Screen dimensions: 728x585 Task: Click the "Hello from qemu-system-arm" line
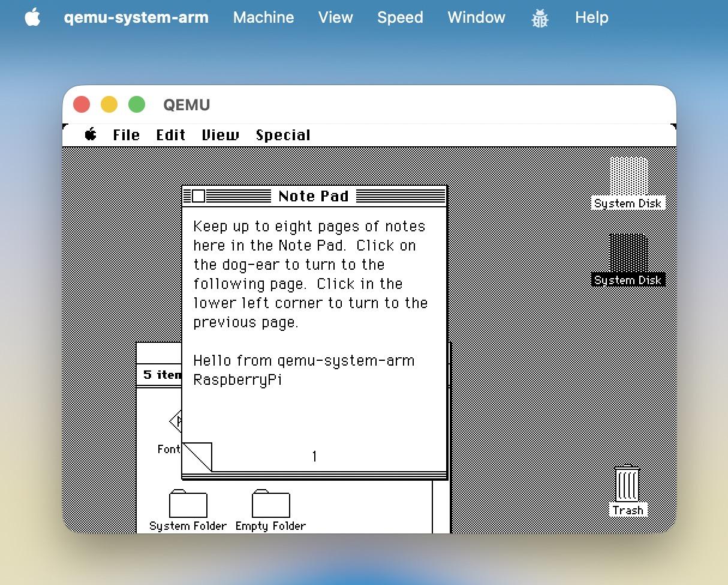304,361
